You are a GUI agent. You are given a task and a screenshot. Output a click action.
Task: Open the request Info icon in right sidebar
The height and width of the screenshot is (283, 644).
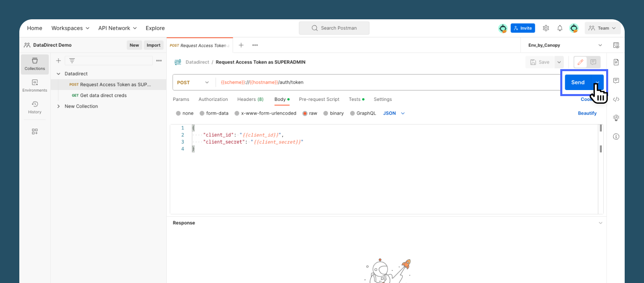pos(616,137)
